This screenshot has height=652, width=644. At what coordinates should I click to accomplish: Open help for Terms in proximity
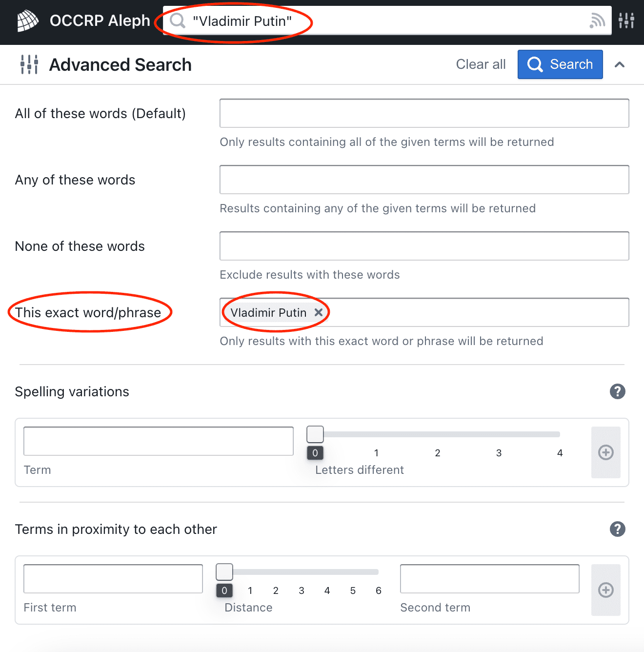pos(618,529)
